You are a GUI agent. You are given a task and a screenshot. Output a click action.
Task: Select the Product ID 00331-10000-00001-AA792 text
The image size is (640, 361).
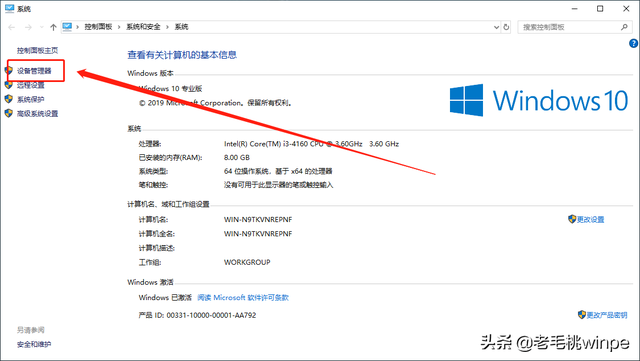pyautogui.click(x=198, y=315)
